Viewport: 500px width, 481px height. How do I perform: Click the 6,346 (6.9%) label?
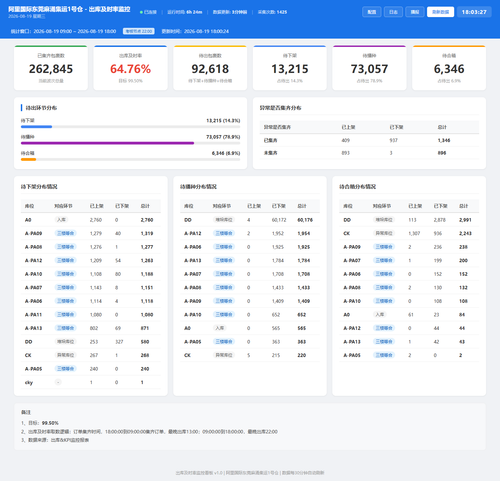click(x=226, y=153)
